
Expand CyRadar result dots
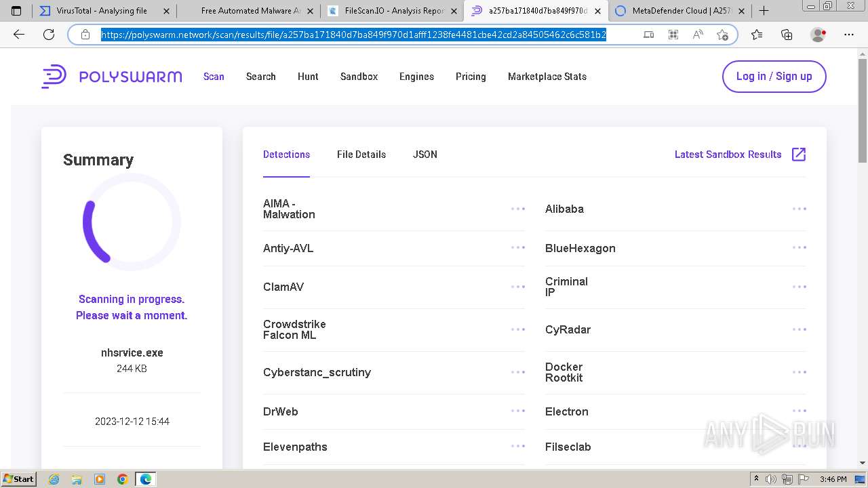(x=800, y=329)
